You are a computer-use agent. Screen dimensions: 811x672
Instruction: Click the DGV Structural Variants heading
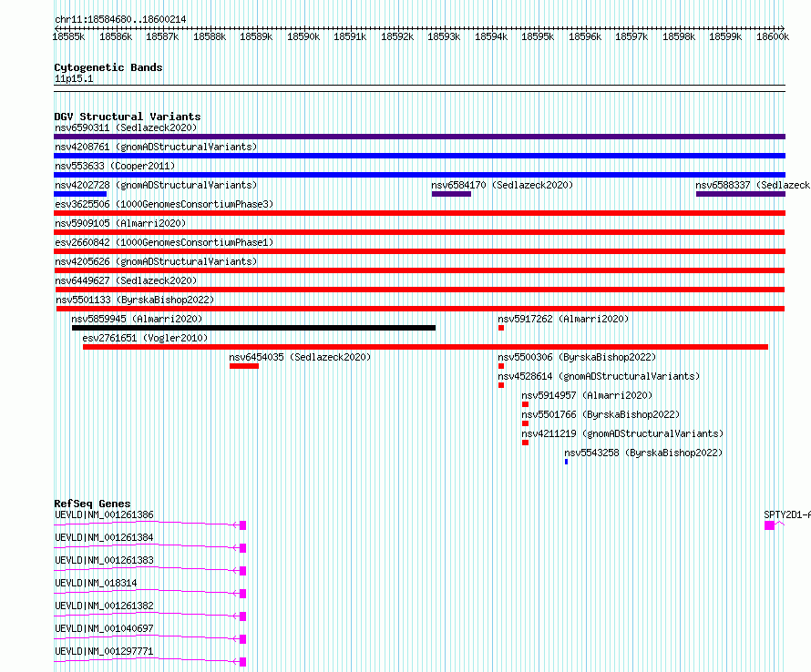(128, 117)
